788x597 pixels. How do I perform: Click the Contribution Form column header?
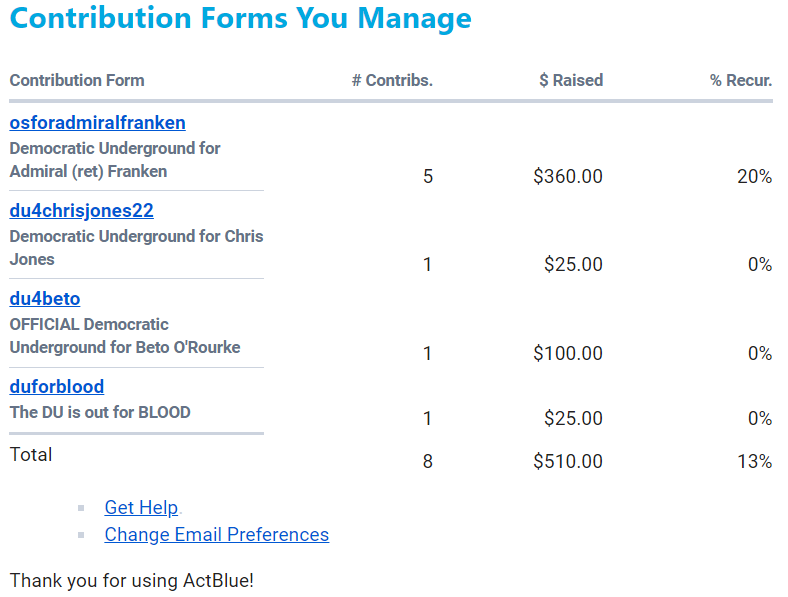77,81
